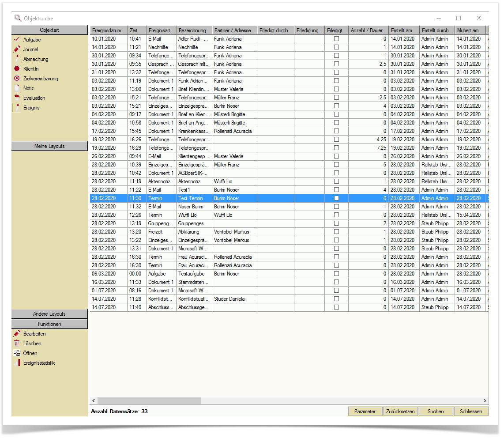
Task: Check Erledigt box for Aktennotiz row
Action: (337, 181)
